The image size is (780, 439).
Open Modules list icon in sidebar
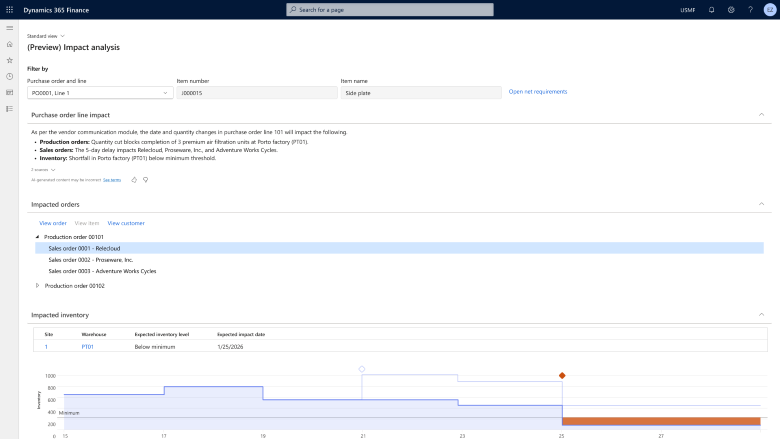[9, 109]
